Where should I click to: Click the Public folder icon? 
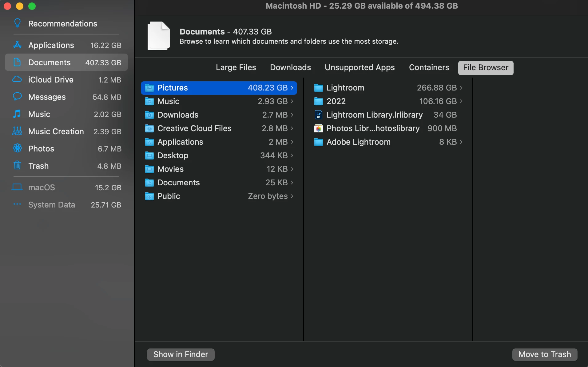coord(149,196)
